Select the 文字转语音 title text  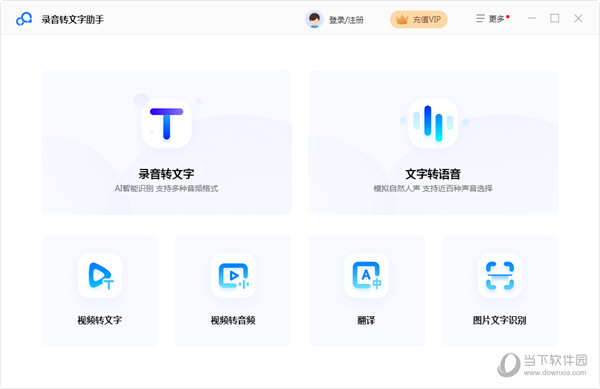(433, 174)
